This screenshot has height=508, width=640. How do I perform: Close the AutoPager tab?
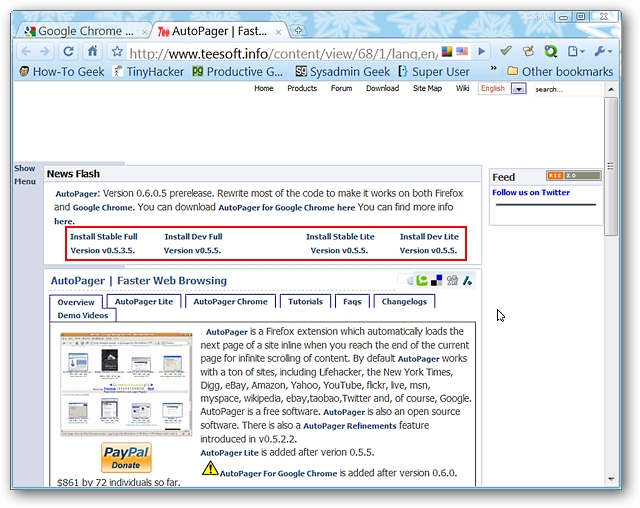[278, 32]
